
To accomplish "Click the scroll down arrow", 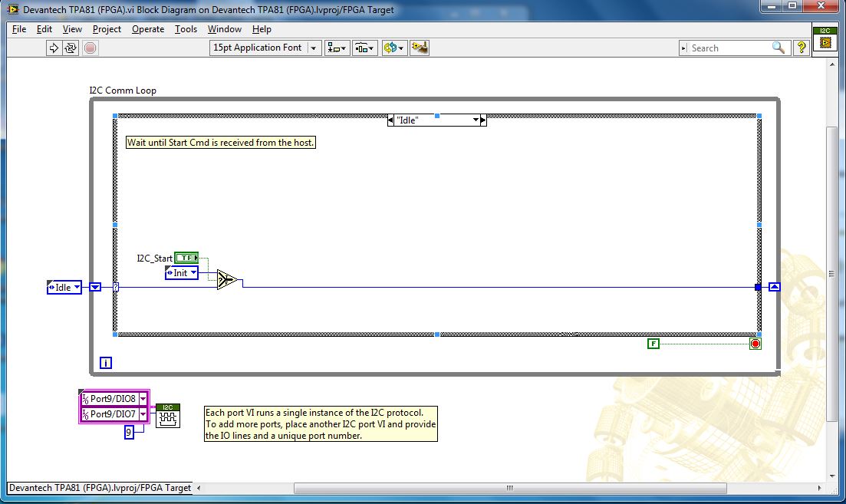I will pyautogui.click(x=831, y=476).
